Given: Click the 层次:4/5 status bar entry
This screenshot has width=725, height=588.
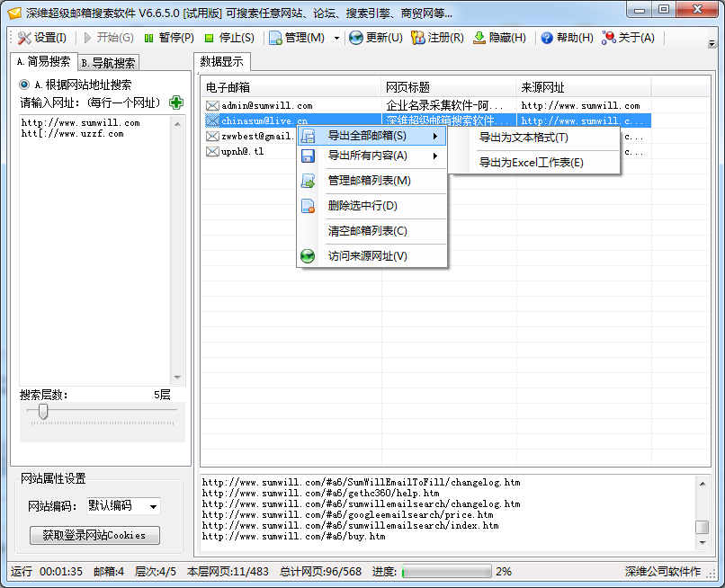Looking at the screenshot, I should [156, 572].
